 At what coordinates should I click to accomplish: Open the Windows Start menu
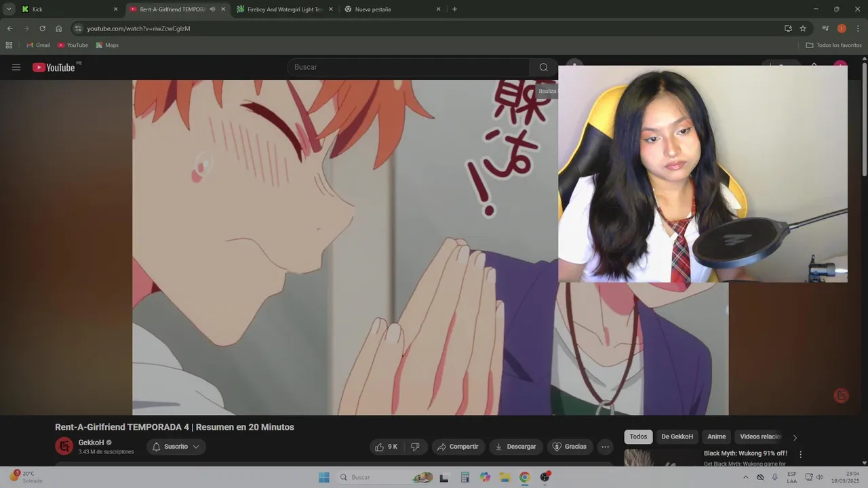(x=323, y=477)
